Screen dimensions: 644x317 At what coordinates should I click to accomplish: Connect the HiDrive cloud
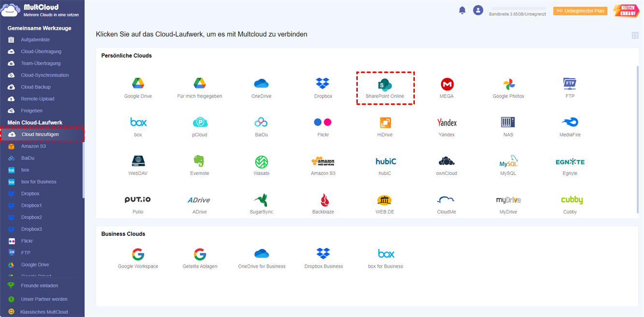tap(385, 127)
